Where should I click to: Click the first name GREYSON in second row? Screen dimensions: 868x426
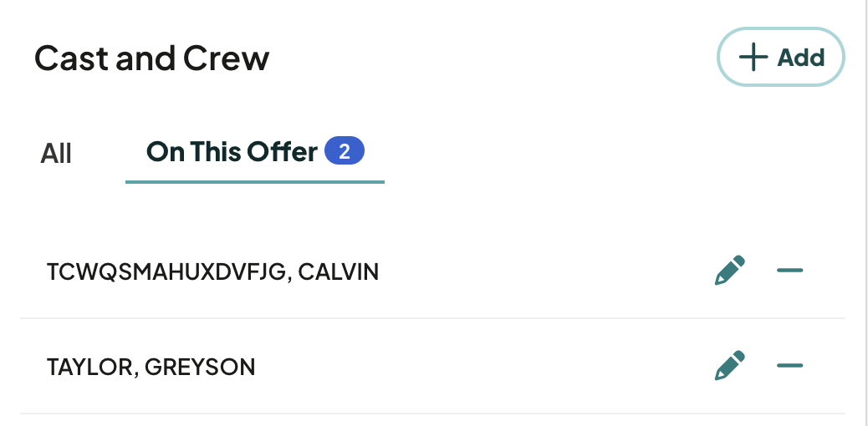click(x=200, y=367)
